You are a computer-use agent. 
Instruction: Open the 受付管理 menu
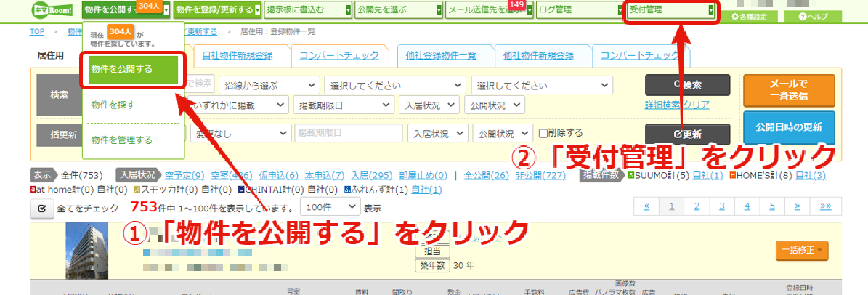point(672,10)
